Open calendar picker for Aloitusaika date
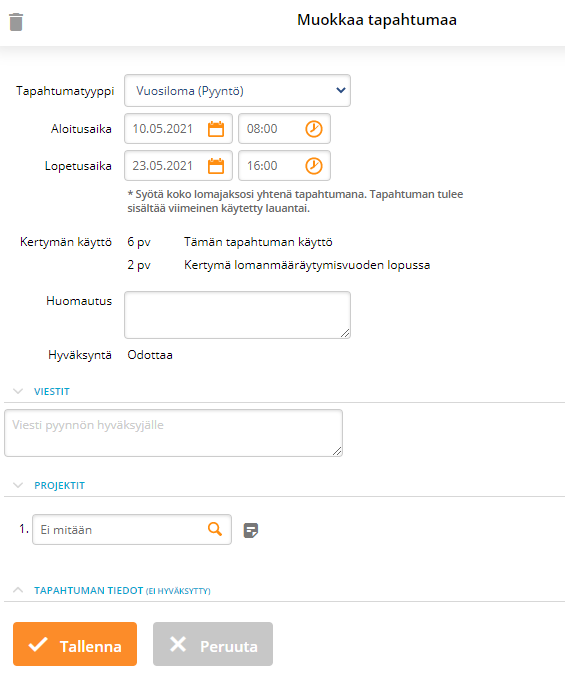The height and width of the screenshot is (677, 565). [216, 129]
